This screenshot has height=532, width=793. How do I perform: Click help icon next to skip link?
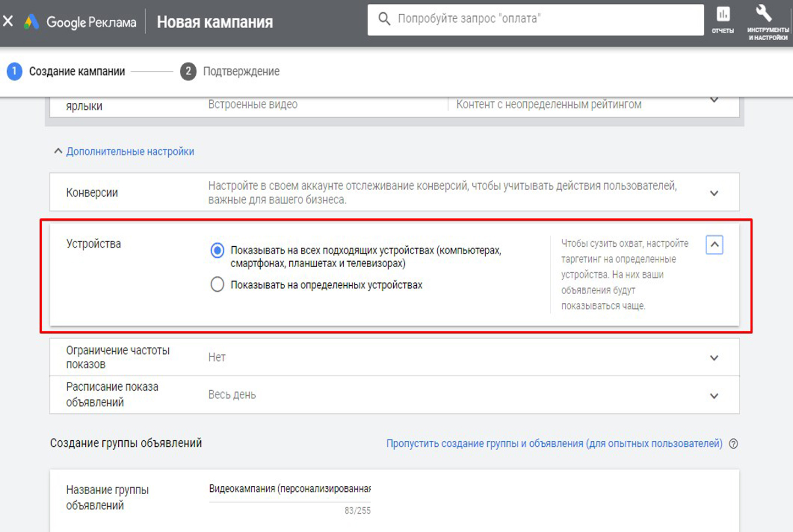tap(733, 444)
